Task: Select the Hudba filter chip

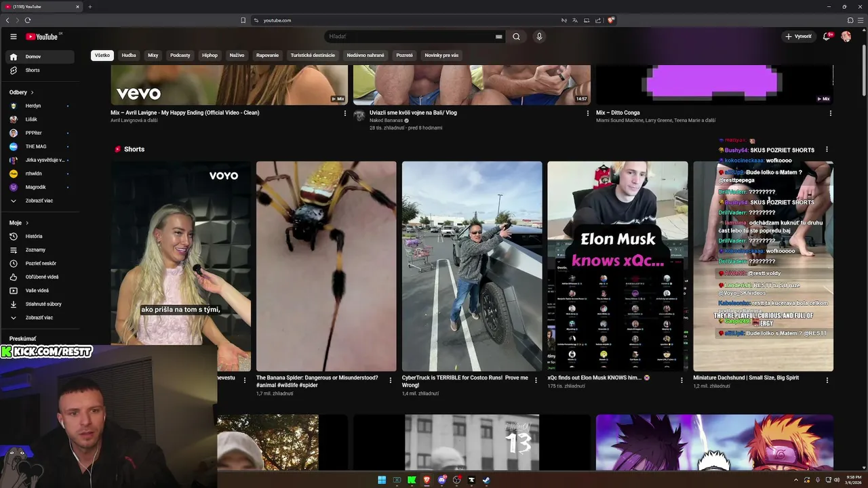Action: click(129, 56)
